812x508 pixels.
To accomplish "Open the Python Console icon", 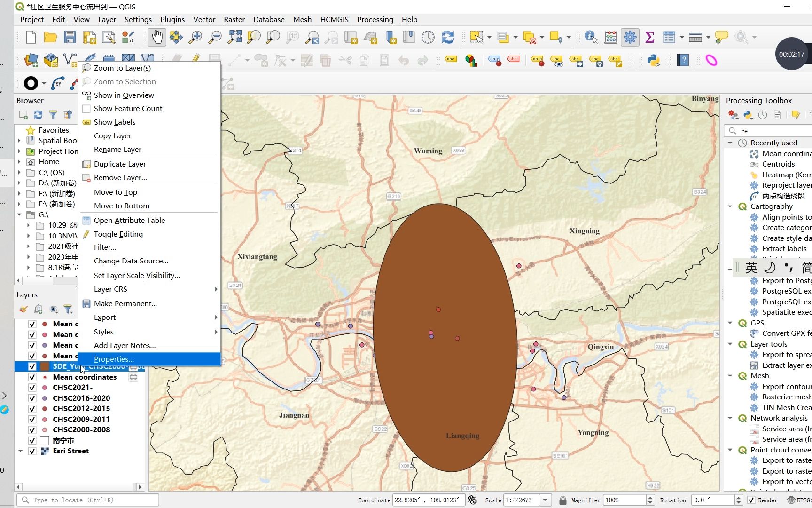I will pyautogui.click(x=654, y=60).
